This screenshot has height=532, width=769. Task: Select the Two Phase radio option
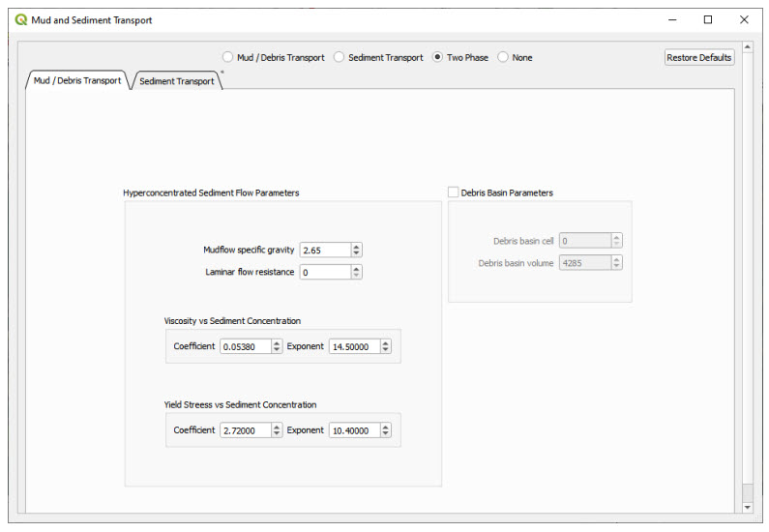click(438, 58)
